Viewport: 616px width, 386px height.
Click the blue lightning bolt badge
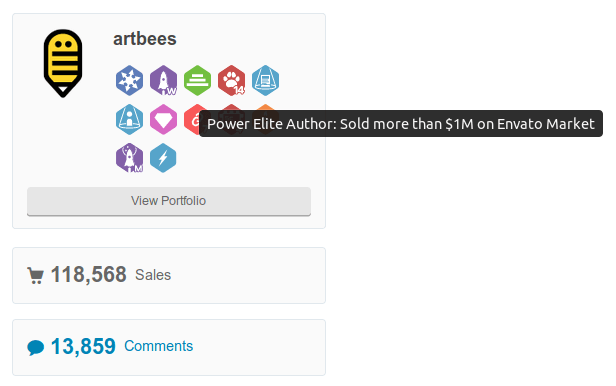point(163,158)
